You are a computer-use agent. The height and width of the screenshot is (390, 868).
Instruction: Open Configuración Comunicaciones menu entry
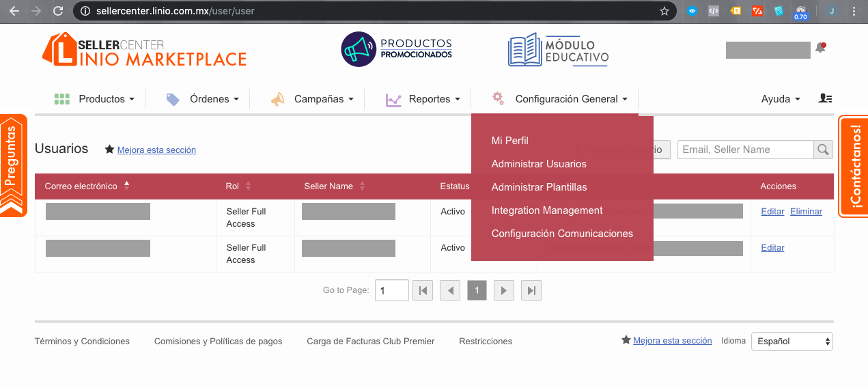tap(562, 234)
